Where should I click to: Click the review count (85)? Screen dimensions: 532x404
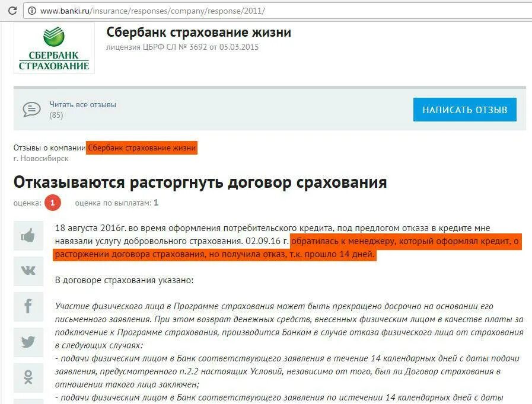click(x=56, y=115)
